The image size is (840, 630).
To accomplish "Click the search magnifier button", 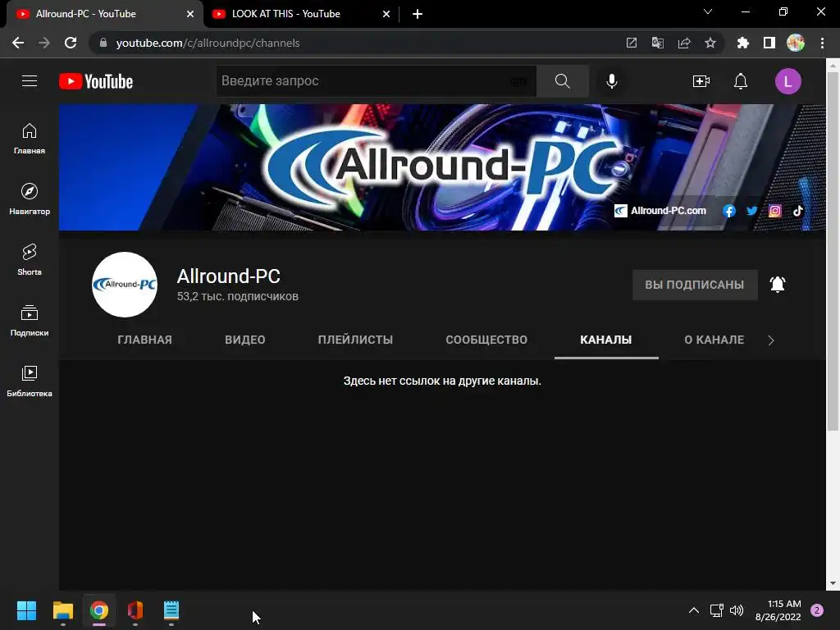I will [x=563, y=81].
